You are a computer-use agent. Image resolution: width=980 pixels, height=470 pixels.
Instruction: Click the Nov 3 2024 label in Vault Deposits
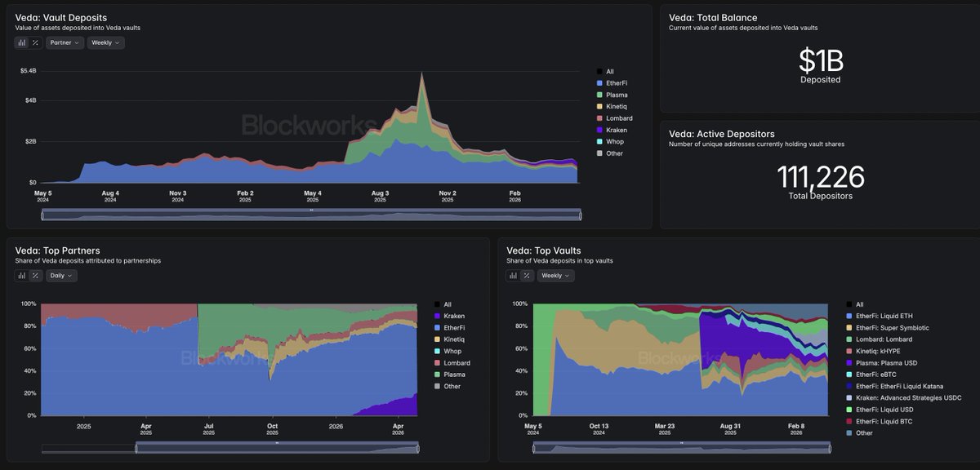click(178, 196)
